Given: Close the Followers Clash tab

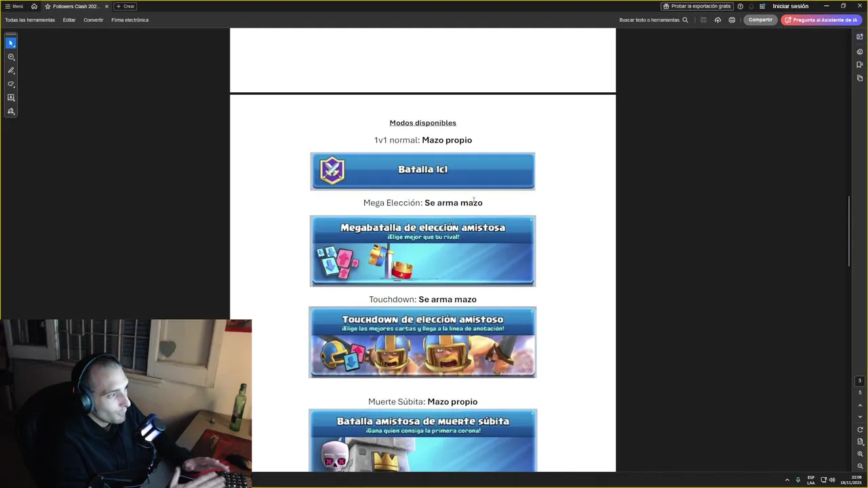Looking at the screenshot, I should click(x=106, y=6).
